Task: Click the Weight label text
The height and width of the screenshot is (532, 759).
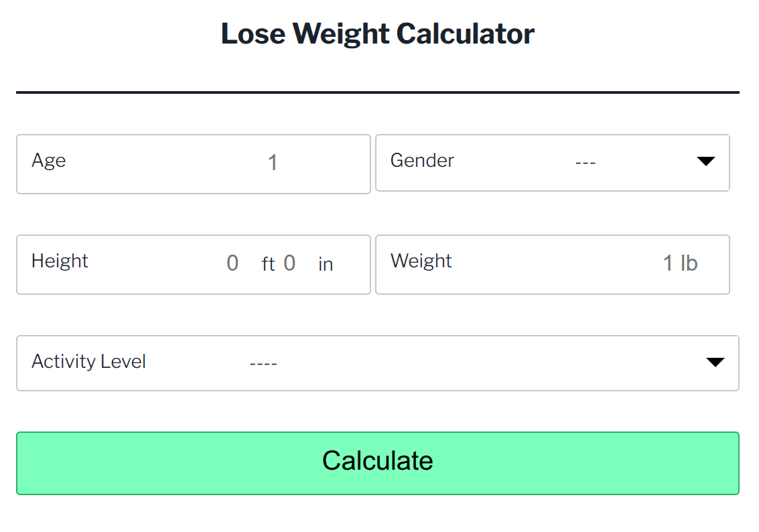Action: click(x=421, y=261)
